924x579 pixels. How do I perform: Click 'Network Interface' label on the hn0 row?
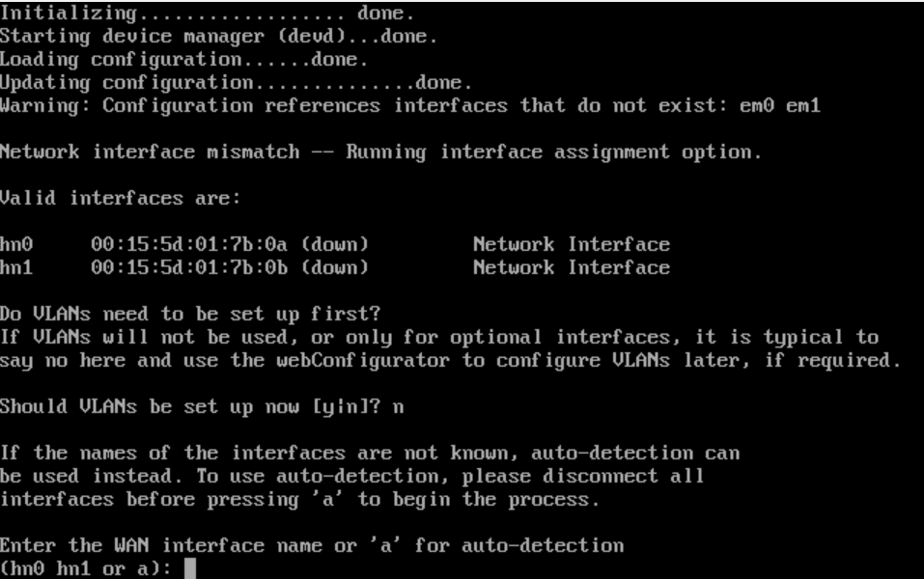pyautogui.click(x=572, y=244)
